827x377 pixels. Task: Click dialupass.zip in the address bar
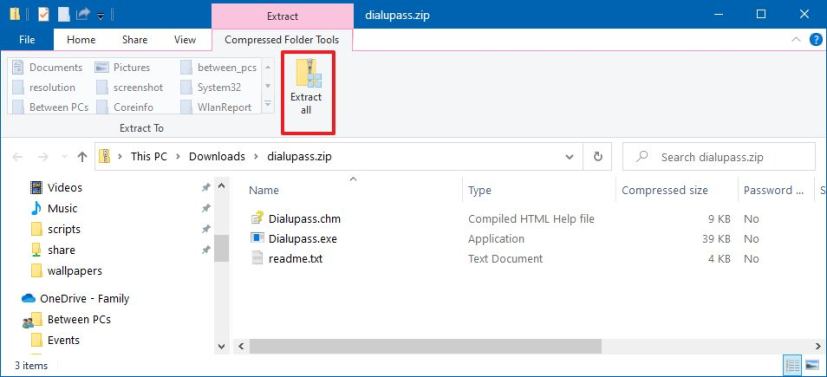tap(299, 157)
